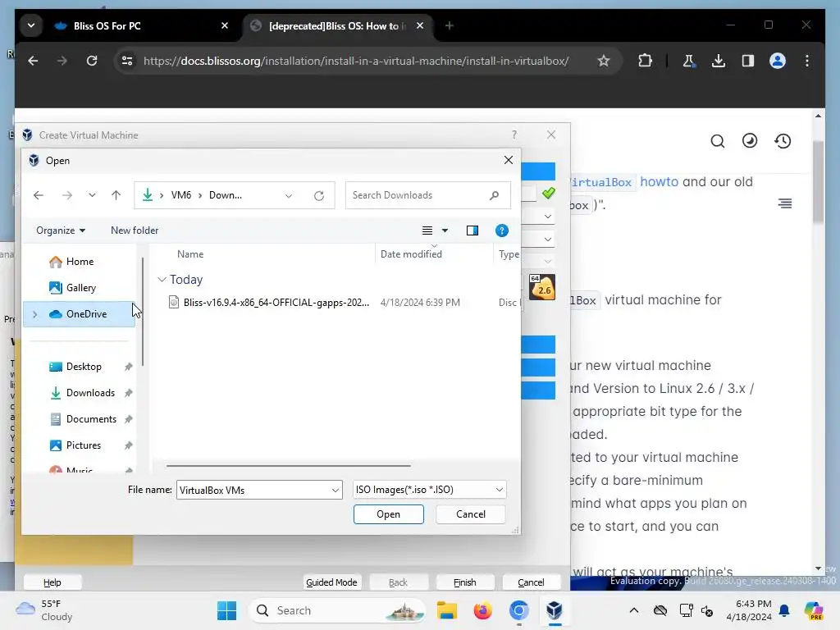Open the Chrome extensions puzzle icon

pos(645,61)
